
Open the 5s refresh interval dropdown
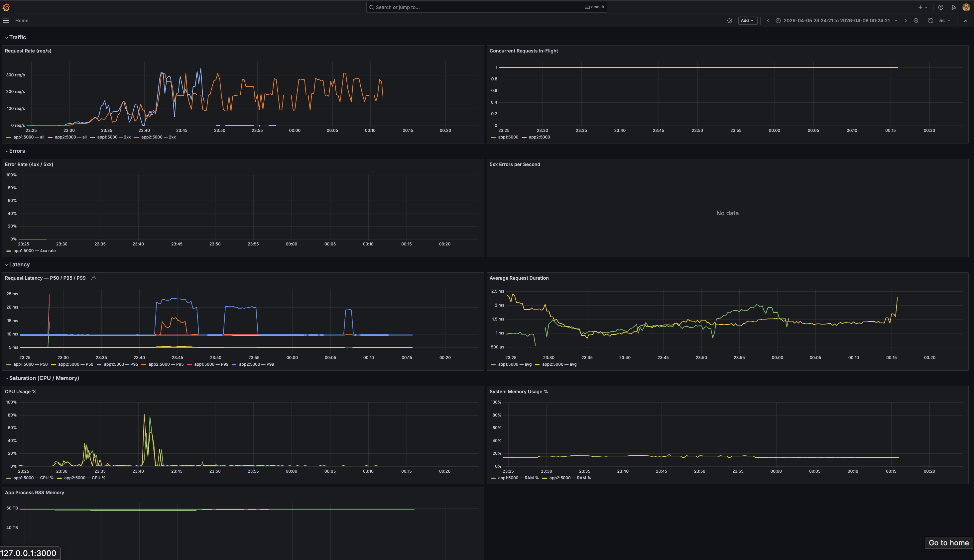click(944, 21)
